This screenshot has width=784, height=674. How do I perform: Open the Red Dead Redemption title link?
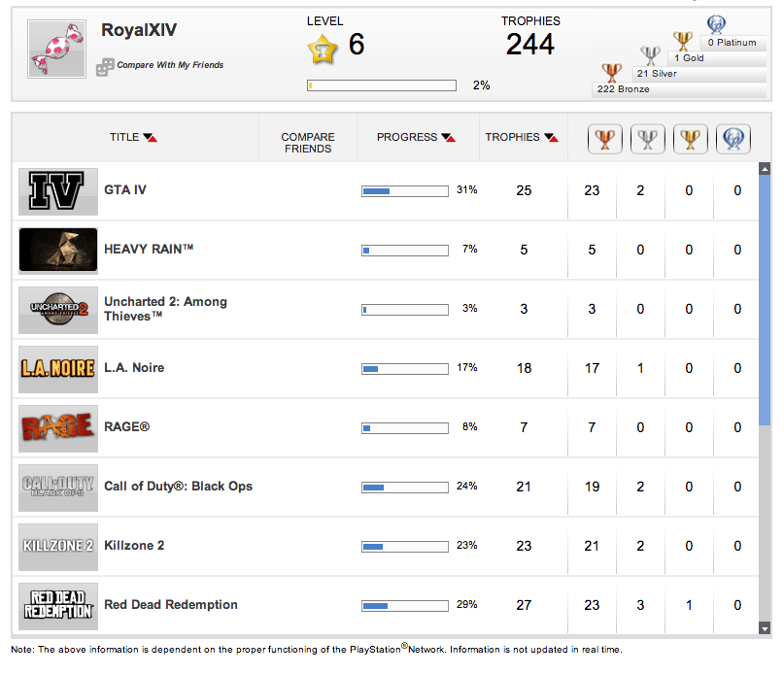point(171,604)
